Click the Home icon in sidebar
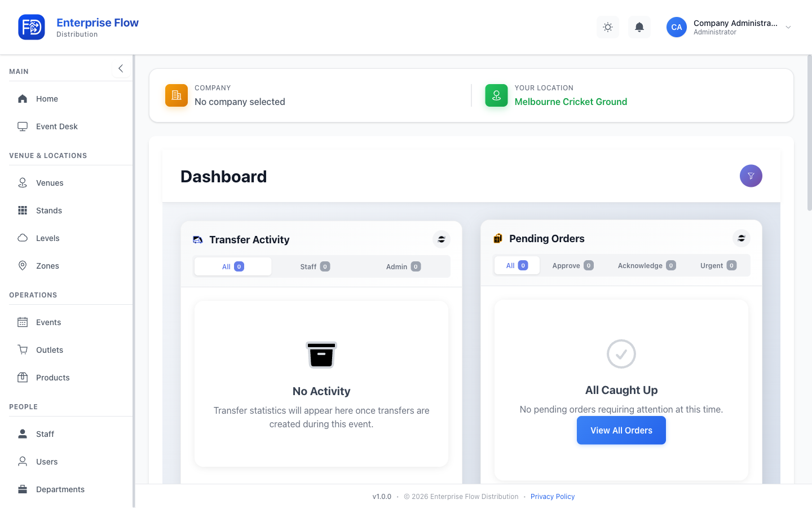 tap(23, 99)
